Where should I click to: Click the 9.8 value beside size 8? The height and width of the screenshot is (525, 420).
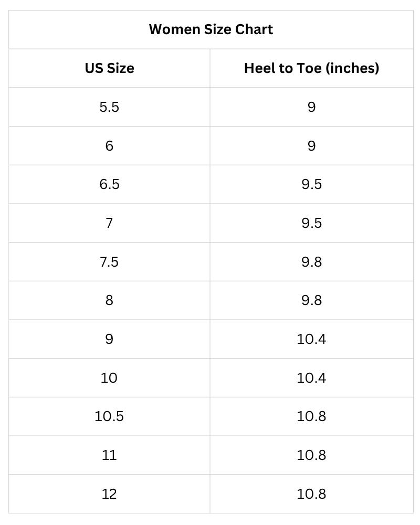click(x=311, y=300)
